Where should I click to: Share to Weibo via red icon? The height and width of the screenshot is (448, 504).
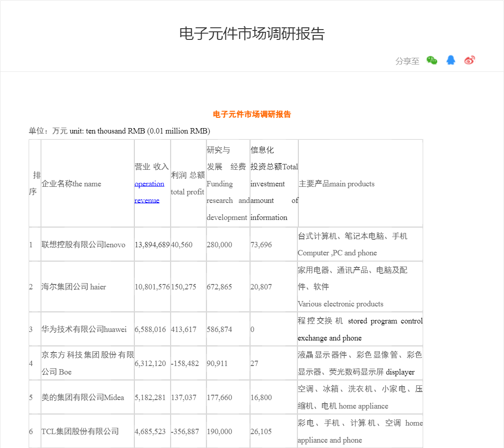click(x=470, y=60)
